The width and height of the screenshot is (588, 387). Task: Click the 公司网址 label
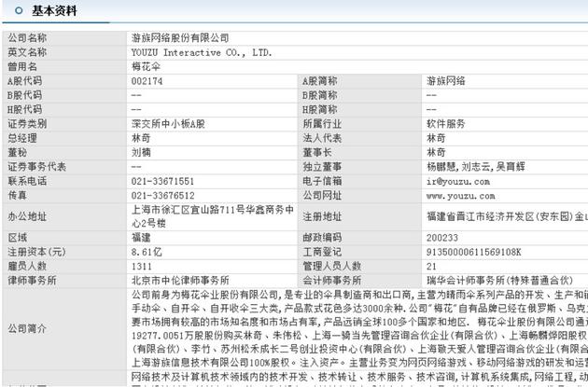tap(322, 195)
